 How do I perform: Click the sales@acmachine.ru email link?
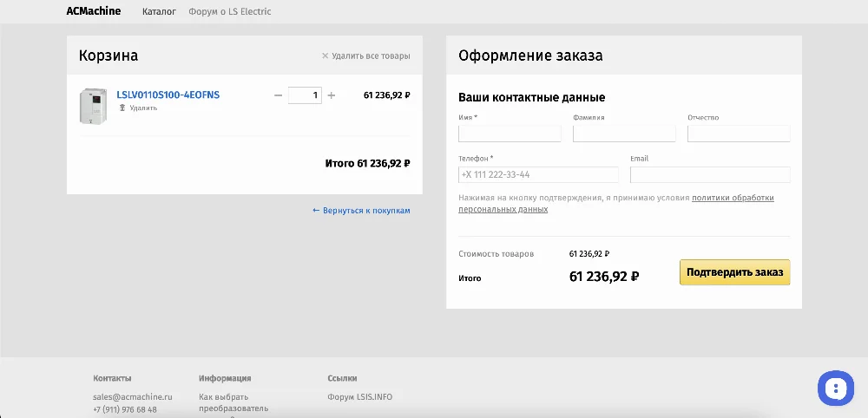tap(133, 397)
